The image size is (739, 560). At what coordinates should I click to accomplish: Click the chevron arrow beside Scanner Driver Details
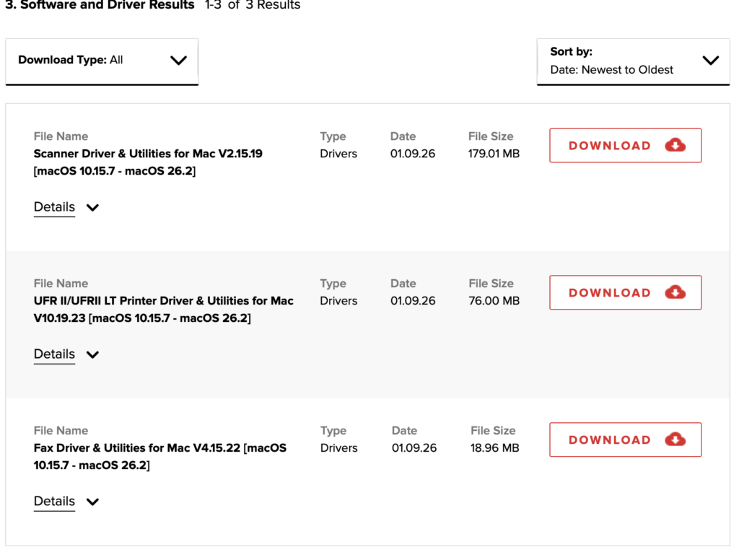92,208
